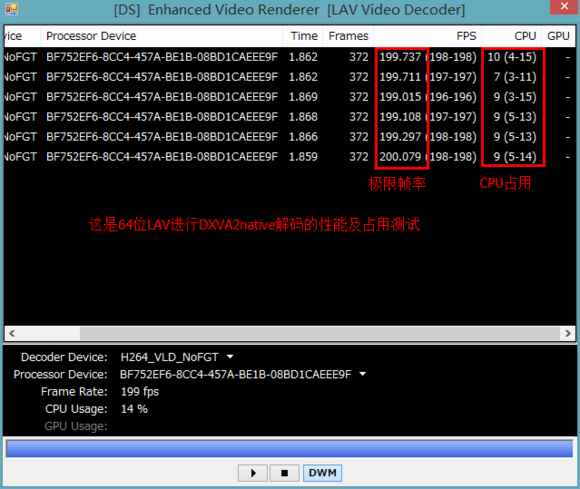Select the row with FPS 199.297
580x489 pixels.
tap(290, 137)
